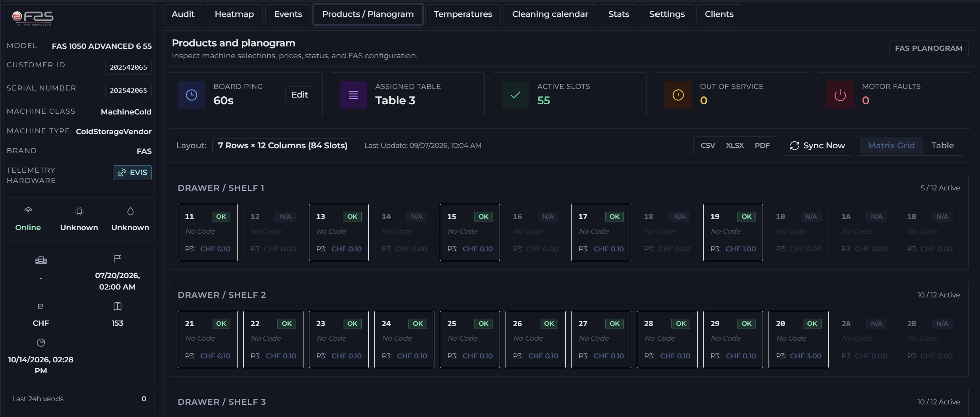Go to the Cleaning calendar tab

pyautogui.click(x=550, y=14)
